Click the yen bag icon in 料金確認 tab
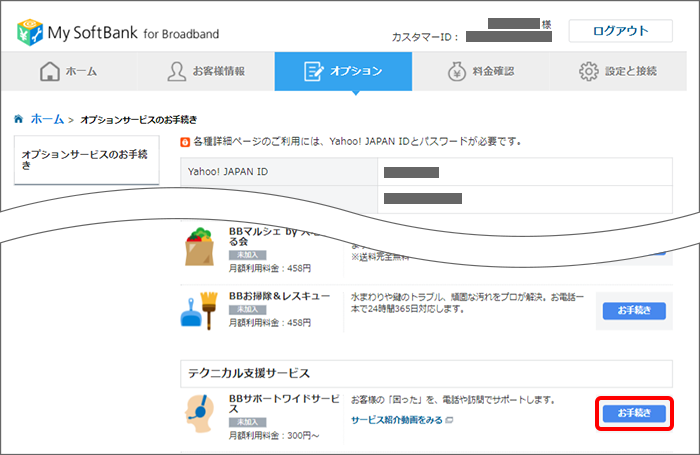 point(457,71)
